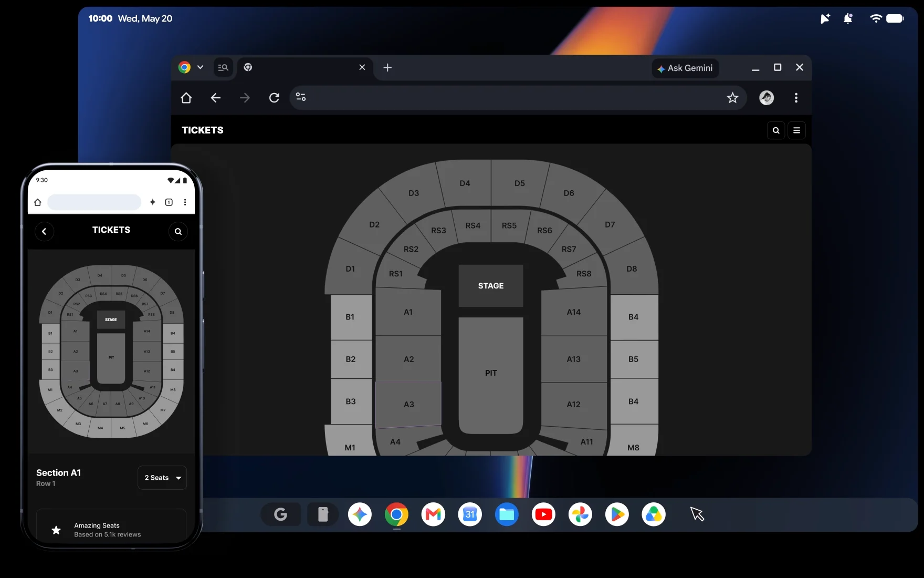Open phone browser three-dot menu
Viewport: 924px width, 578px height.
pos(185,202)
